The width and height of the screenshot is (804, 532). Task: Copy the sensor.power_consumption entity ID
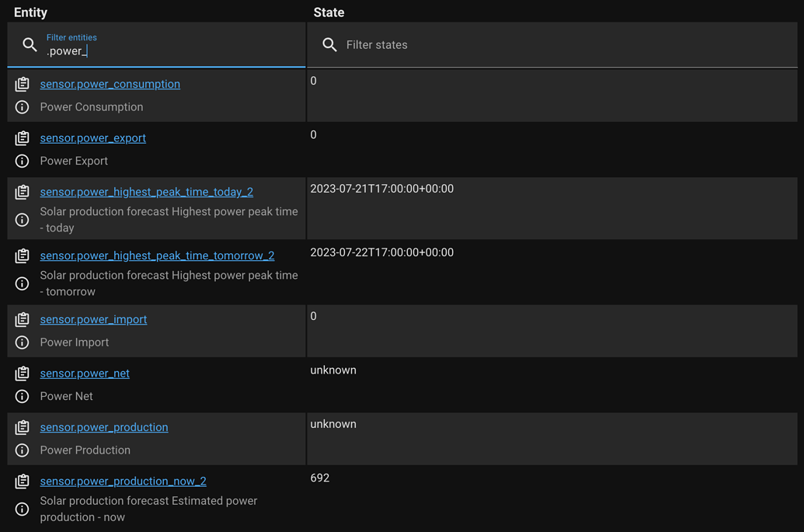[22, 84]
